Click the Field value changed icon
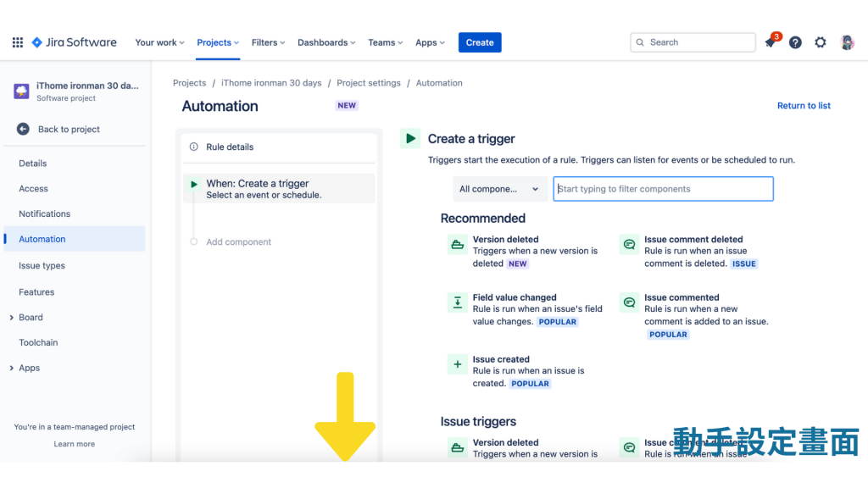 point(457,302)
